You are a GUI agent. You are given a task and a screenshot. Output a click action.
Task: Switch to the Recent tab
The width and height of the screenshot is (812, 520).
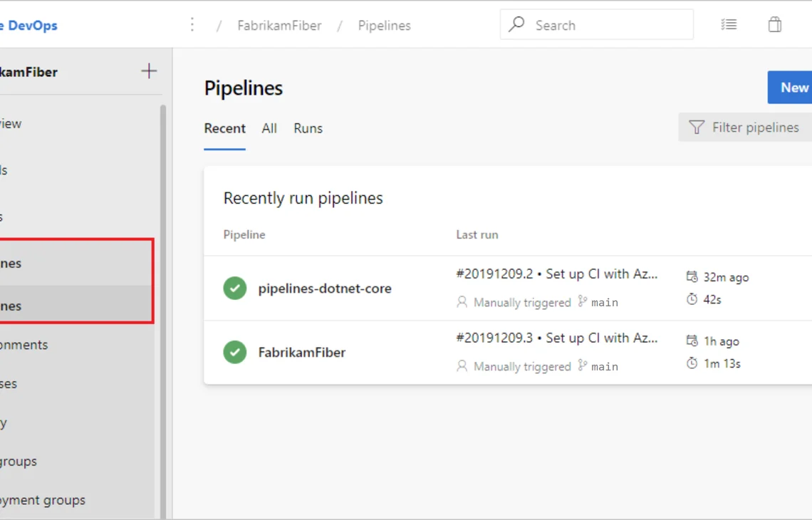[x=225, y=128]
